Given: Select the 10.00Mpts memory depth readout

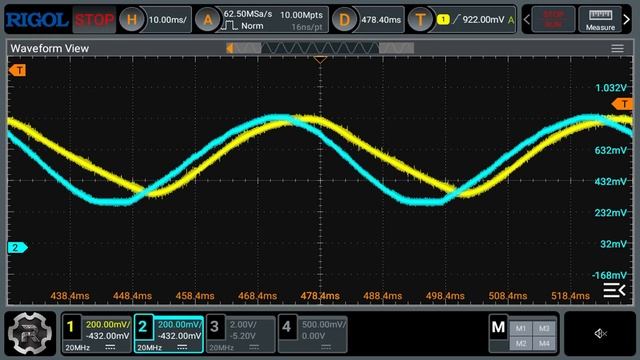Looking at the screenshot, I should coord(301,15).
